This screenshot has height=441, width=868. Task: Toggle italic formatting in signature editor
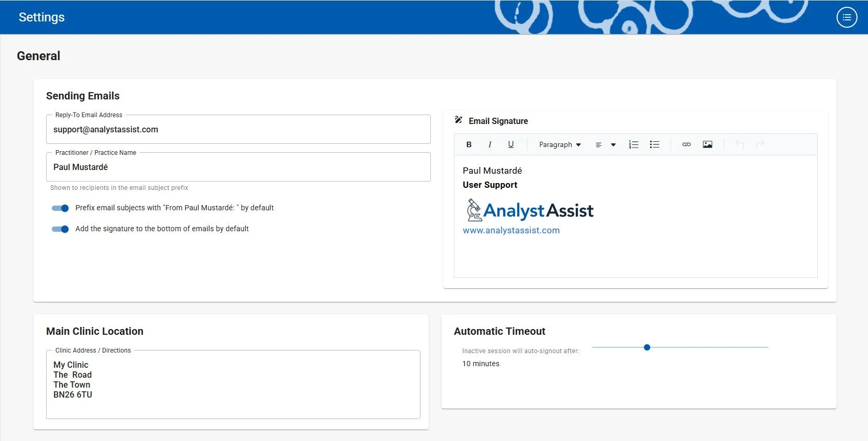point(490,144)
